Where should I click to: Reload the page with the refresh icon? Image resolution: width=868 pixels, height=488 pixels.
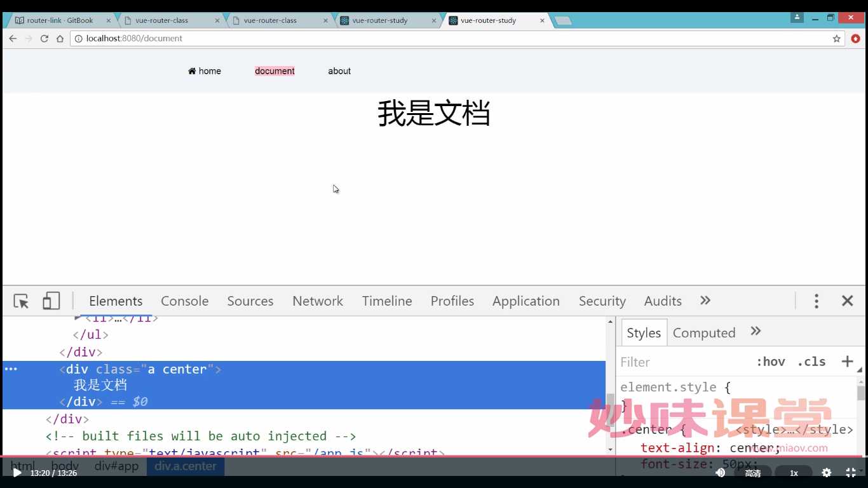point(44,39)
